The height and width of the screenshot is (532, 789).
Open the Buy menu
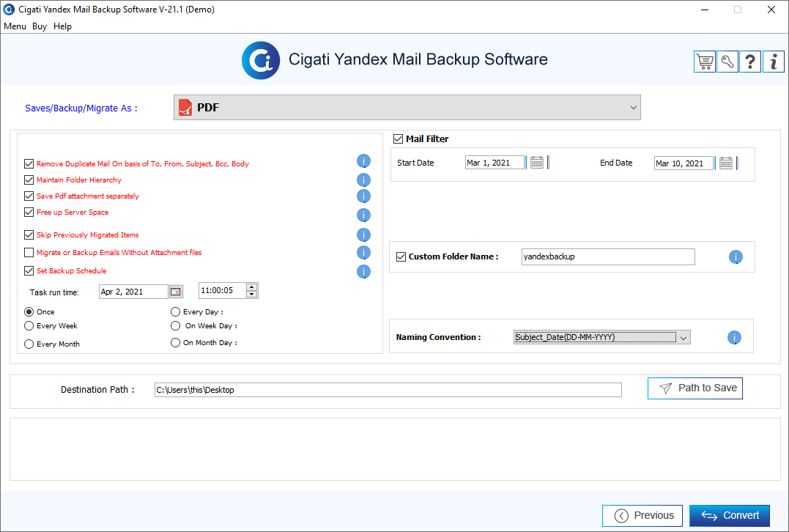tap(40, 26)
